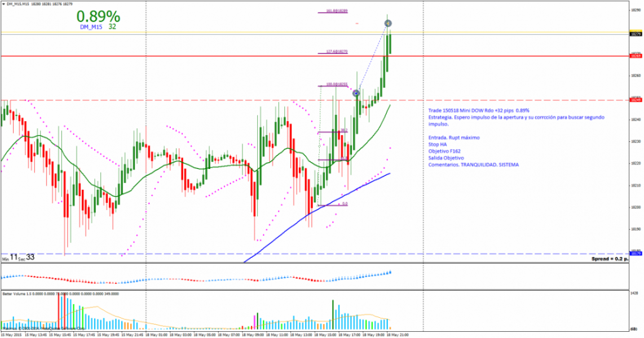This screenshot has width=644, height=338.
Task: Click the black current price tag 18279
Action: click(x=635, y=34)
